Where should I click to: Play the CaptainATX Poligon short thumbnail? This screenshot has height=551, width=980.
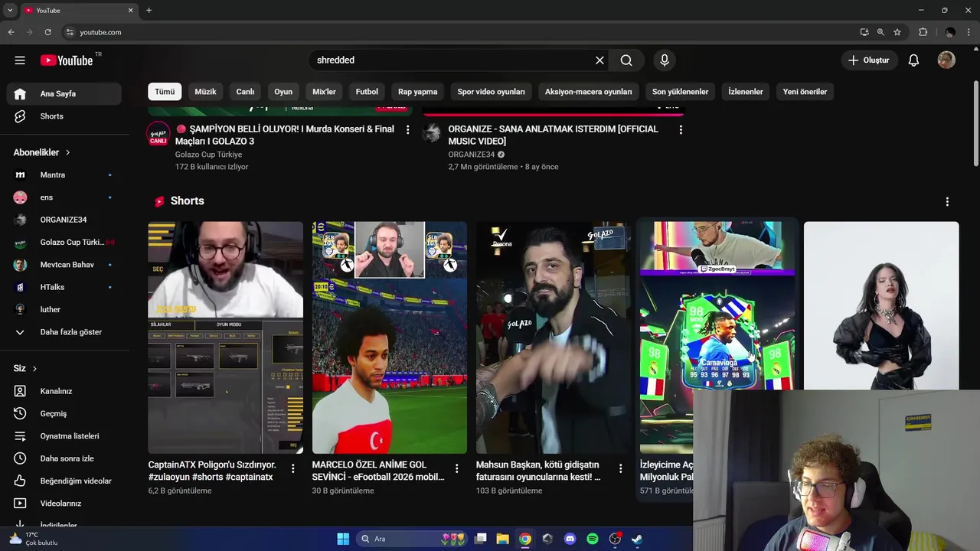(x=225, y=337)
